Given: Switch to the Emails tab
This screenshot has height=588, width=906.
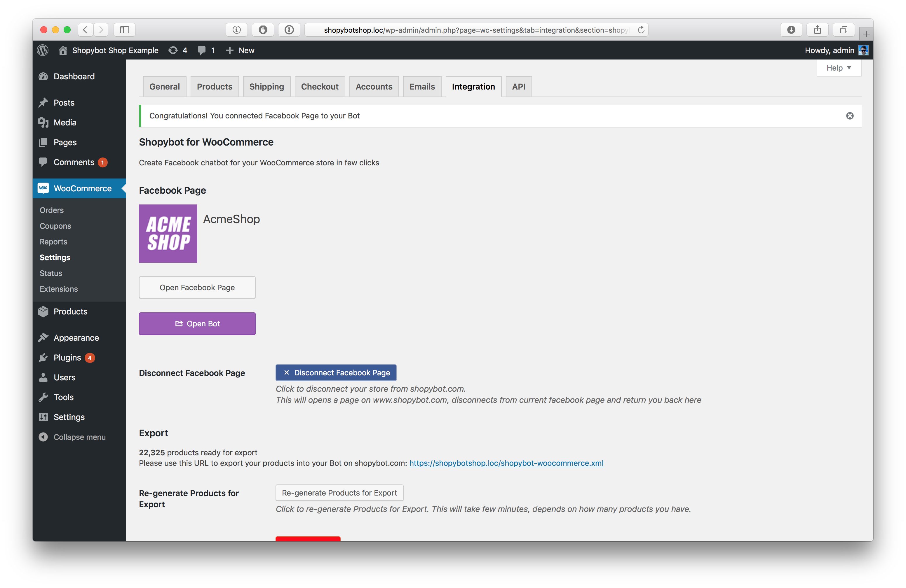Looking at the screenshot, I should click(422, 87).
